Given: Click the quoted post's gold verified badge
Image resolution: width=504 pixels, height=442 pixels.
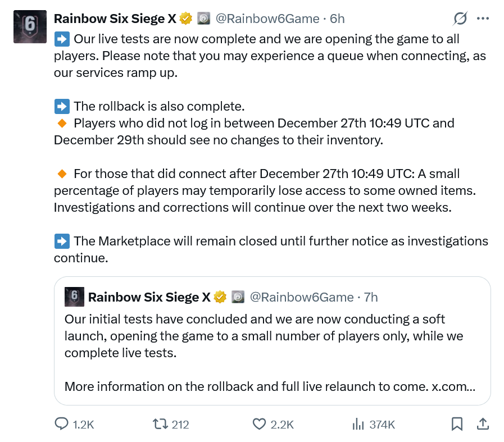Looking at the screenshot, I should [220, 297].
